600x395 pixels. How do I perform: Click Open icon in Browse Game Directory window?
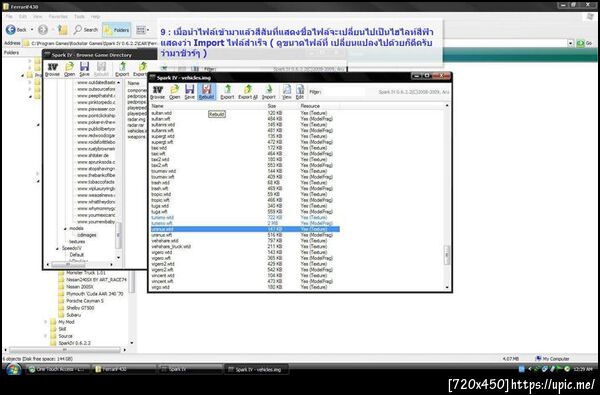click(x=69, y=69)
